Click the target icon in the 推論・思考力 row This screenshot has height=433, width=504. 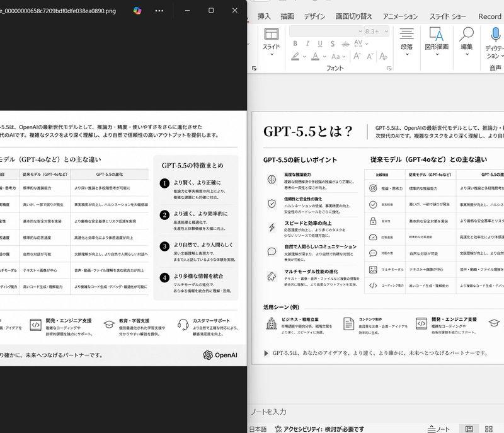373,188
